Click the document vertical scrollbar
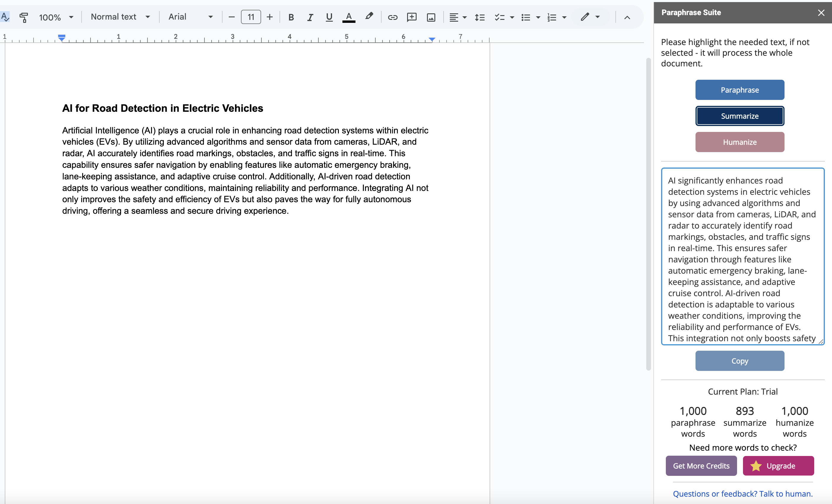 click(x=648, y=214)
